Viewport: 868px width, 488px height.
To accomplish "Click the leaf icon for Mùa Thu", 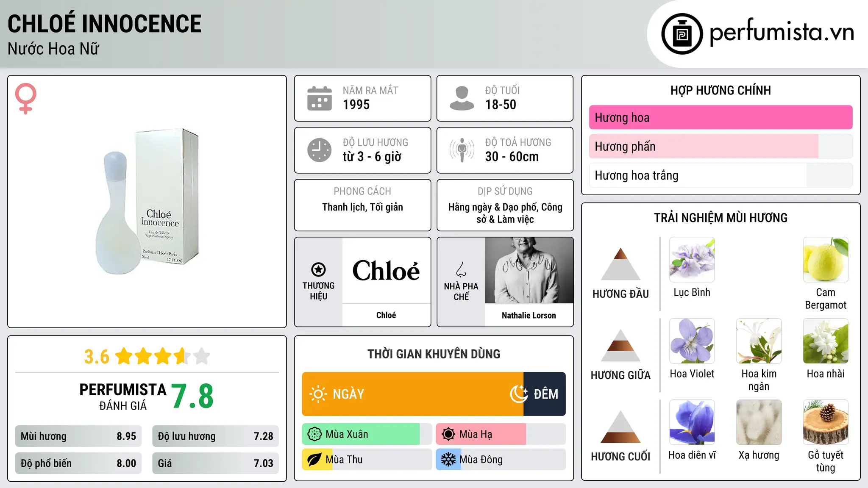I will pyautogui.click(x=314, y=460).
